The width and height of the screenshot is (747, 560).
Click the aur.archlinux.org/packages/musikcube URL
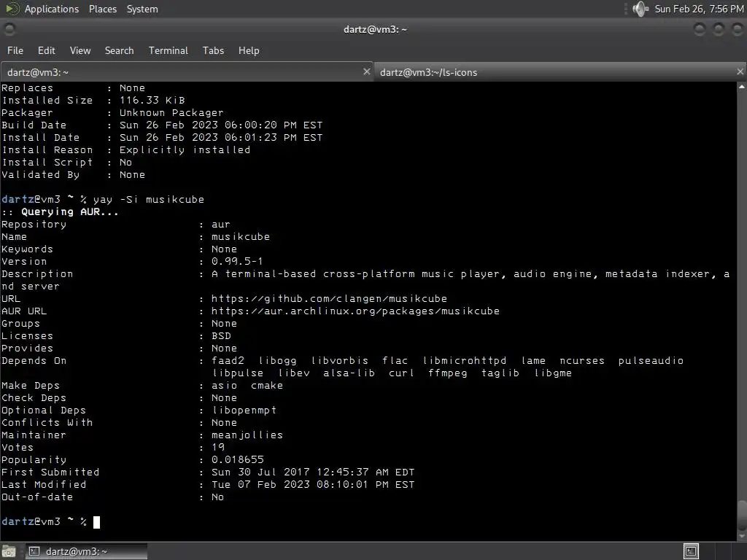click(355, 311)
